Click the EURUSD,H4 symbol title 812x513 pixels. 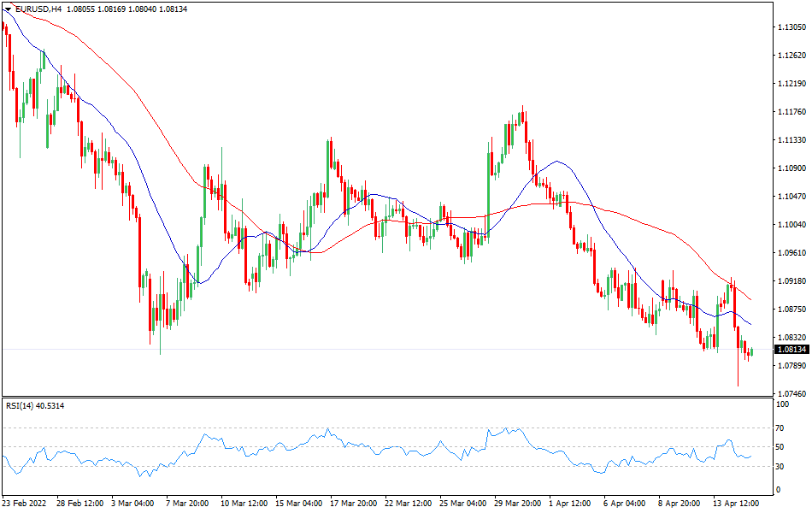(36, 9)
